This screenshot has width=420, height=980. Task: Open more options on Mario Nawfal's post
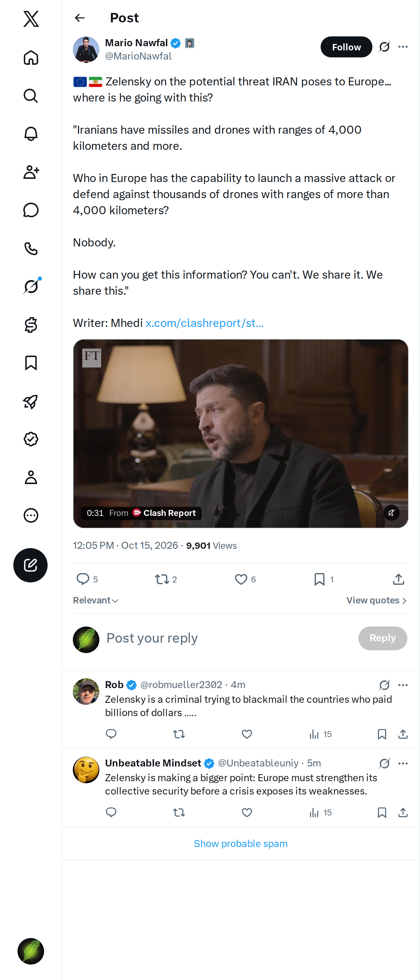coord(403,47)
